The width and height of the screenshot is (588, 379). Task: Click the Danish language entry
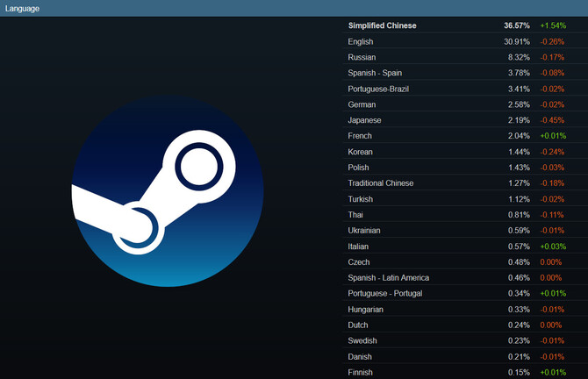(x=465, y=356)
